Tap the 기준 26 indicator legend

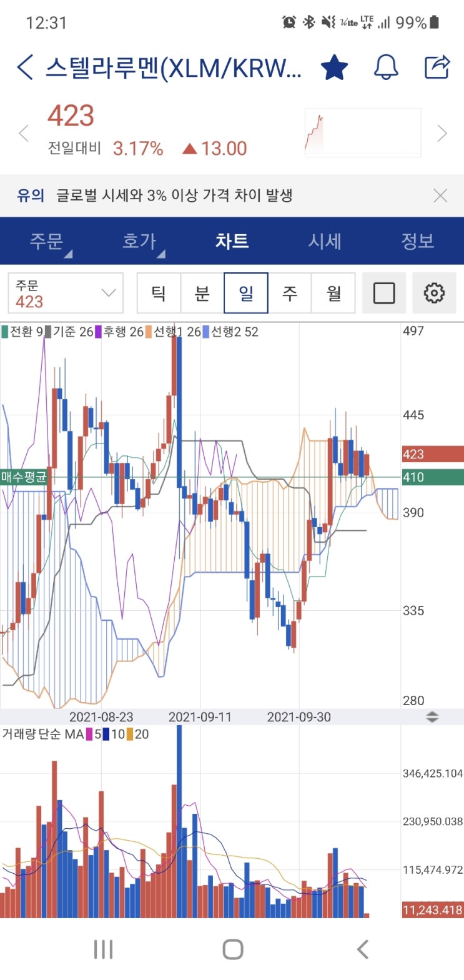click(x=69, y=332)
